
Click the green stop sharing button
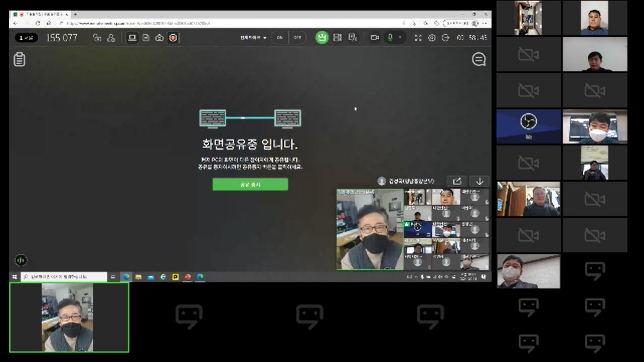click(250, 184)
